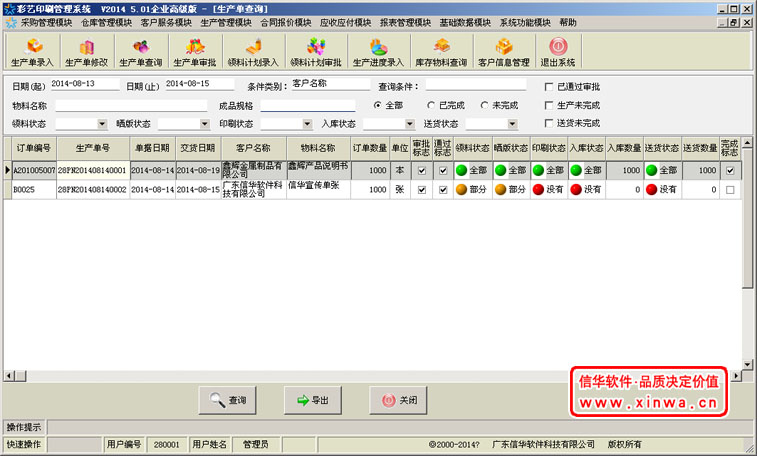757x456 pixels.
Task: Click the 物料名称 input field
Action: [130, 105]
